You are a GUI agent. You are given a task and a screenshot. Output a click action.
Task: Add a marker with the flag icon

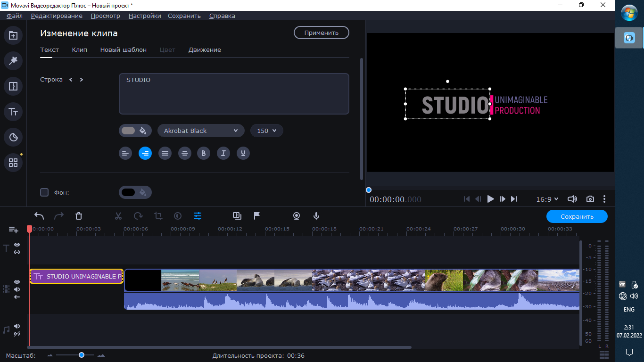coord(257,216)
